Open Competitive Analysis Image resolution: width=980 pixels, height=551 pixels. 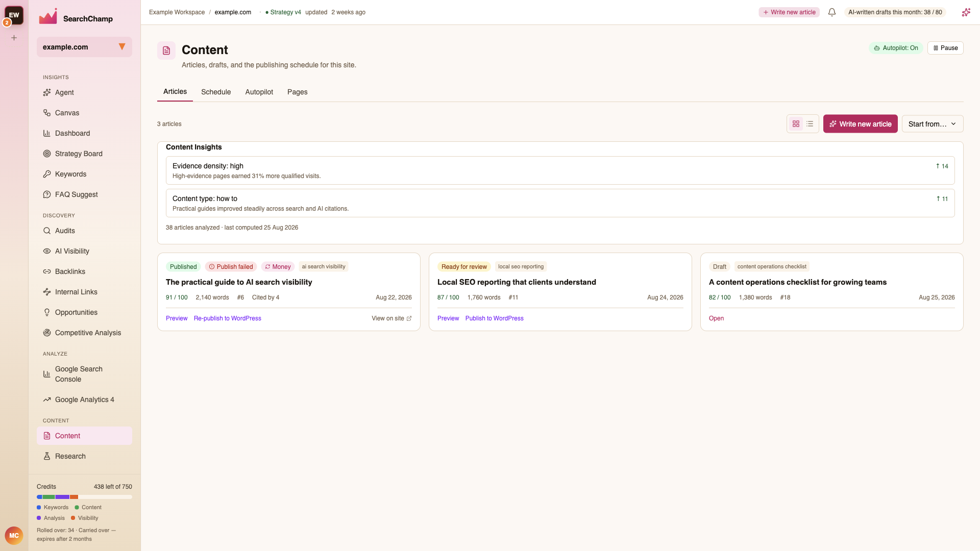(84, 333)
